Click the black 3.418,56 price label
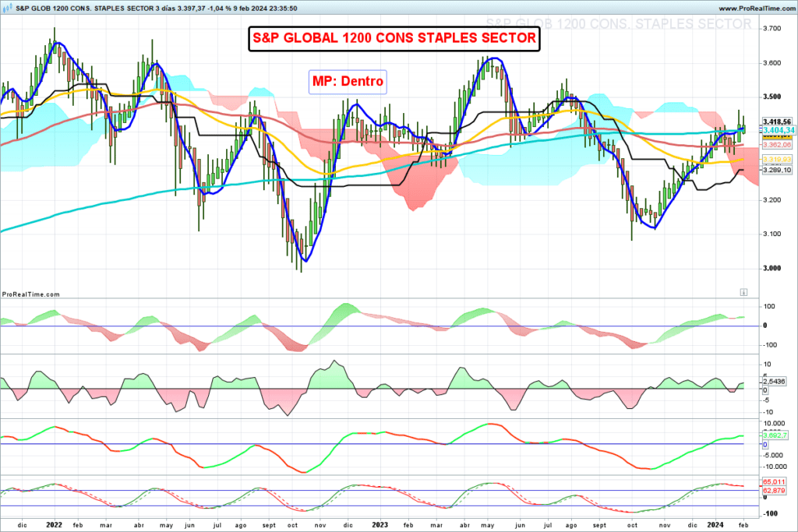Screen dimensions: 798x532 point(777,122)
